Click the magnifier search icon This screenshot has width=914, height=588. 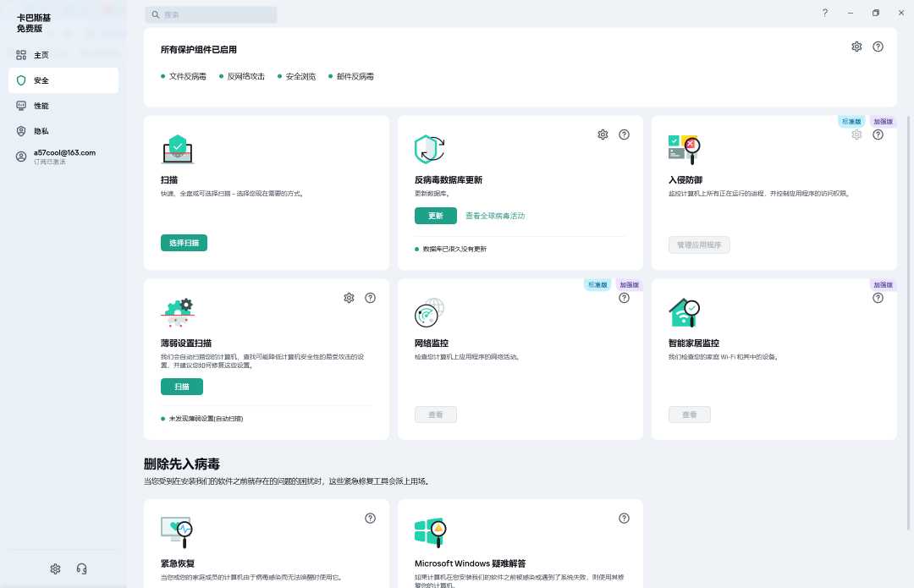tap(156, 14)
